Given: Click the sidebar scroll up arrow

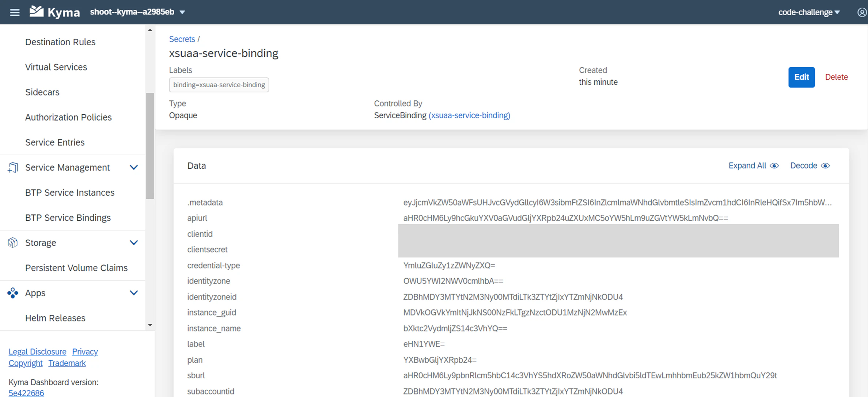Looking at the screenshot, I should (x=150, y=30).
